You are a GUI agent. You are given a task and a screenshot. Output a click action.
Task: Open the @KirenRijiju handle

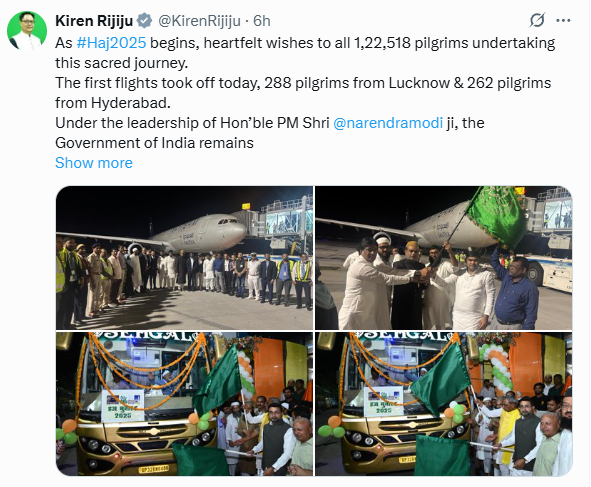point(199,21)
